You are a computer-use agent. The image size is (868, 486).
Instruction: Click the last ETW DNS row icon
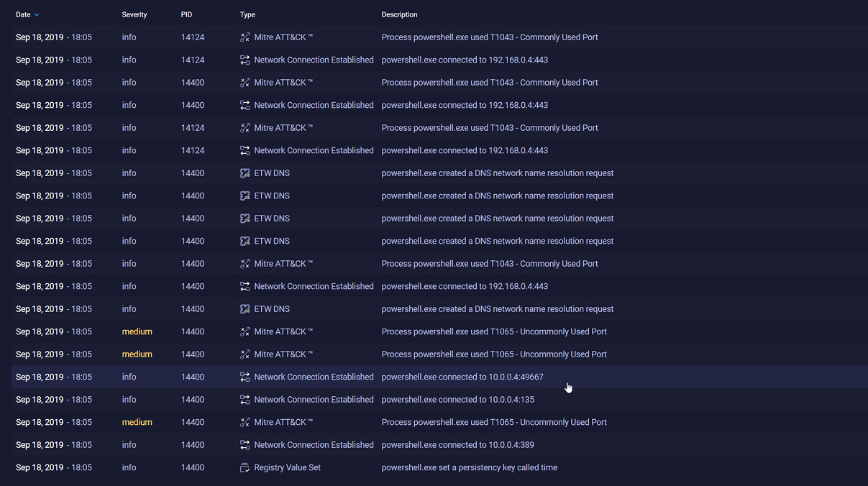click(x=245, y=309)
